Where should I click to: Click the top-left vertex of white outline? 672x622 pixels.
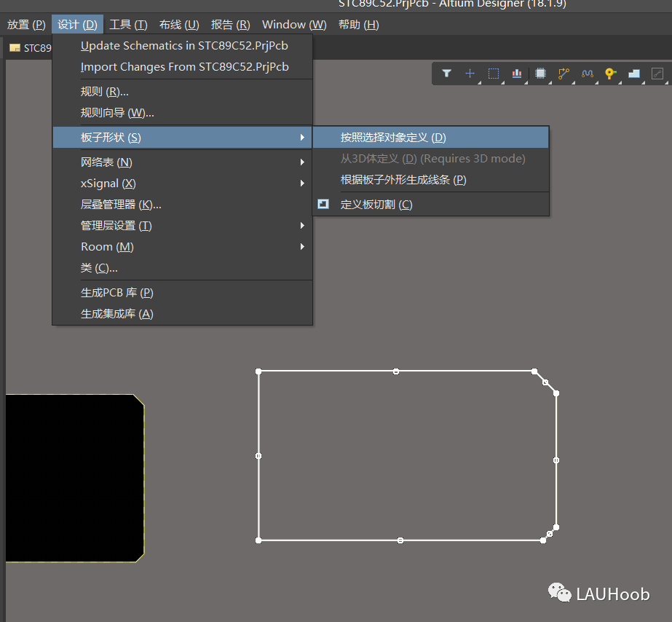258,371
